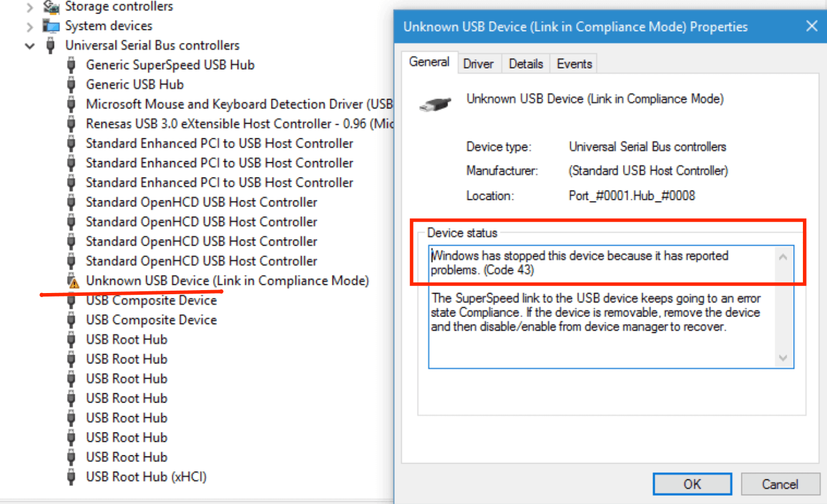This screenshot has width=827, height=504.
Task: Click the Cancel button
Action: pyautogui.click(x=779, y=484)
